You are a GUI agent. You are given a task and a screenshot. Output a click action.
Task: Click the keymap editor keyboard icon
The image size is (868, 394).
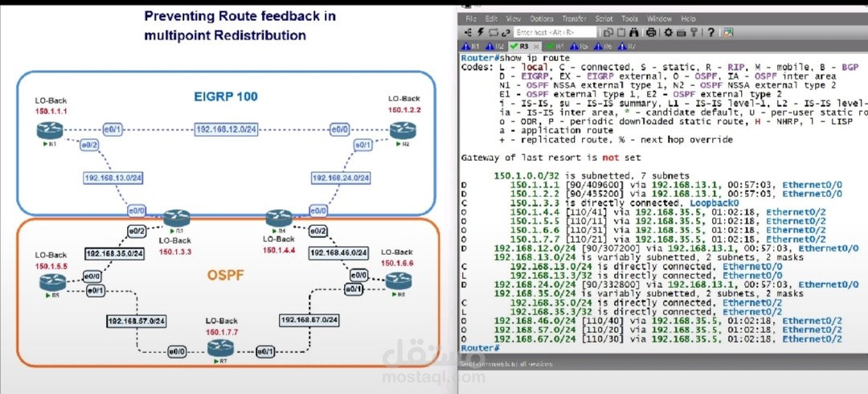click(x=682, y=33)
